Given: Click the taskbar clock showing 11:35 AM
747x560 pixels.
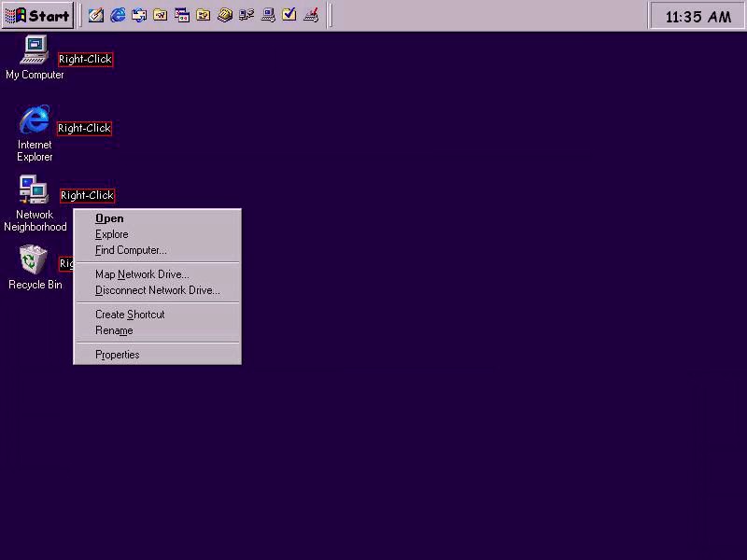Looking at the screenshot, I should tap(698, 17).
